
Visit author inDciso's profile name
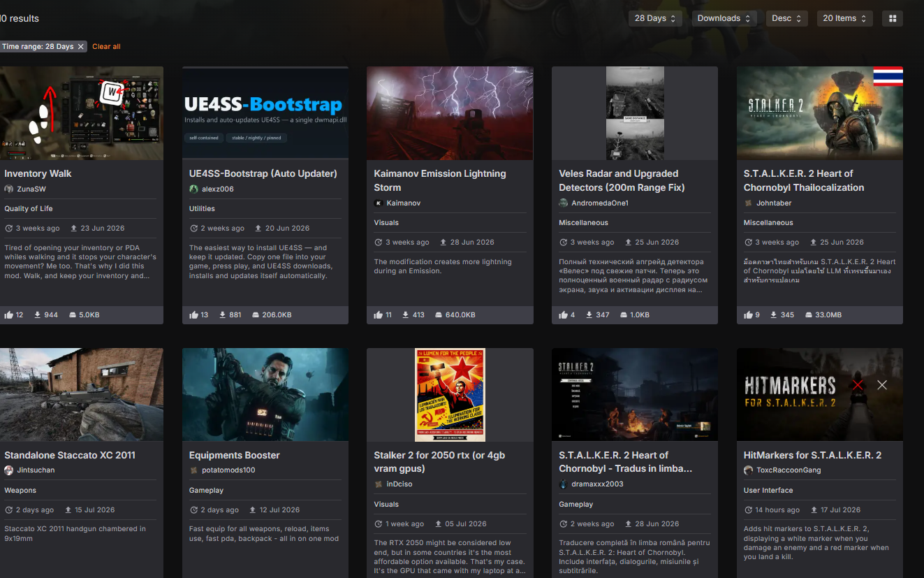coord(399,484)
